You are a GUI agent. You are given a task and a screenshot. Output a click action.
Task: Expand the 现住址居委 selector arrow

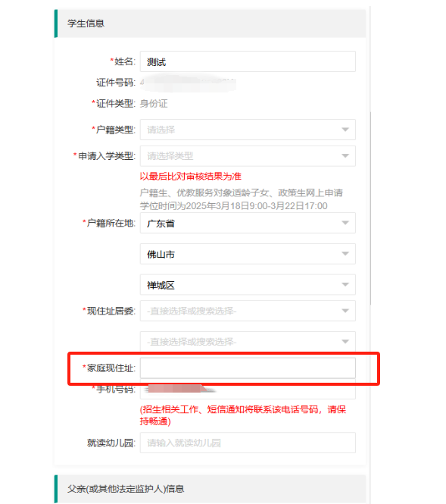(345, 311)
